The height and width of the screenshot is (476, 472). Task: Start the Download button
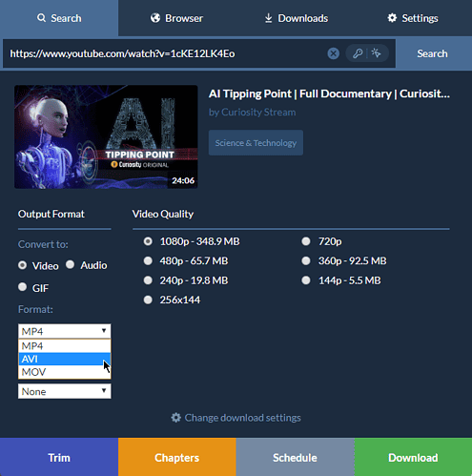(x=413, y=457)
